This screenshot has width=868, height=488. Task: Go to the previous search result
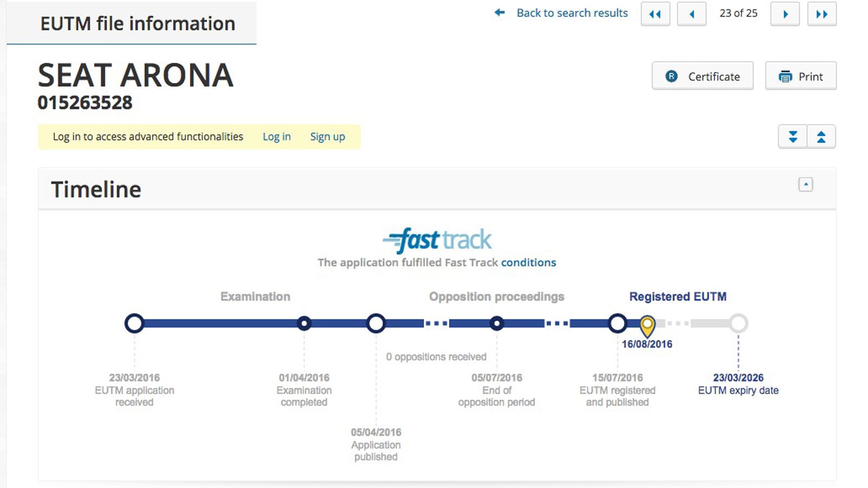click(692, 14)
